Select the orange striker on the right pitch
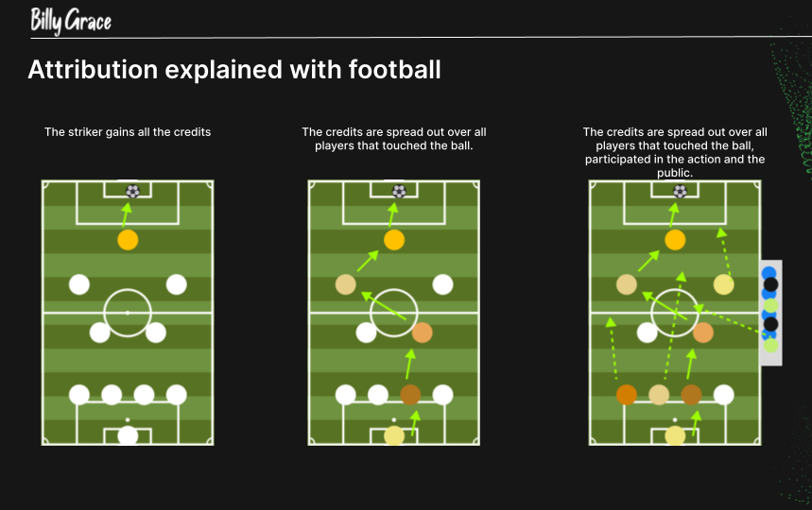This screenshot has height=510, width=812. 675,240
